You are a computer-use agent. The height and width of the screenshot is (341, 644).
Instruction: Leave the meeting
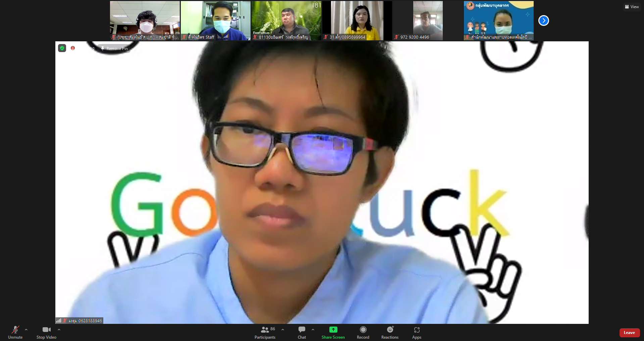click(629, 333)
